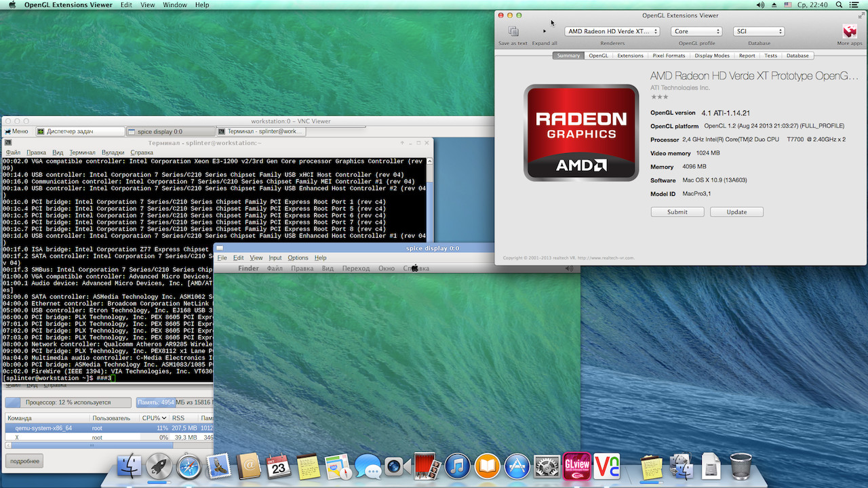Click the volume icon in menu bar
Viewport: 868px width, 488px height.
click(x=760, y=5)
